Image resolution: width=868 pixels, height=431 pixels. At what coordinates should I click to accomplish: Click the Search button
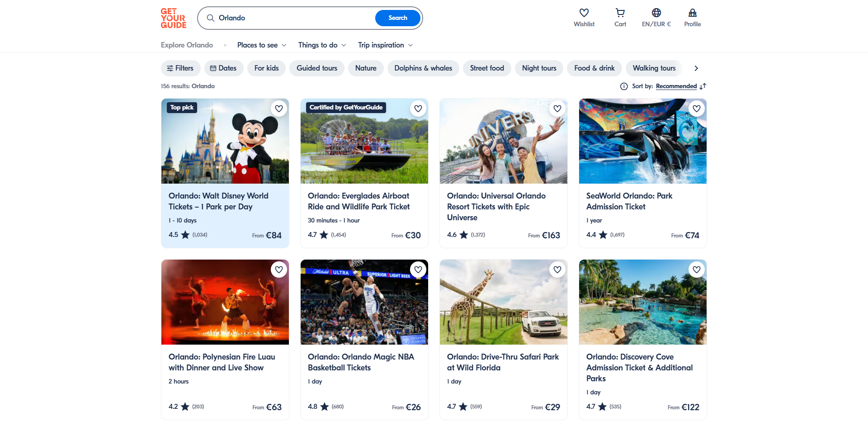[397, 18]
